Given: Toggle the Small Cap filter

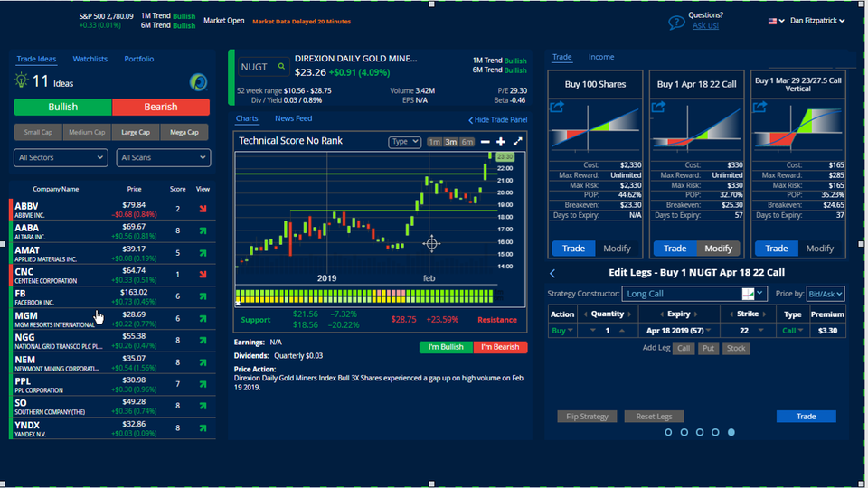Looking at the screenshot, I should (38, 132).
